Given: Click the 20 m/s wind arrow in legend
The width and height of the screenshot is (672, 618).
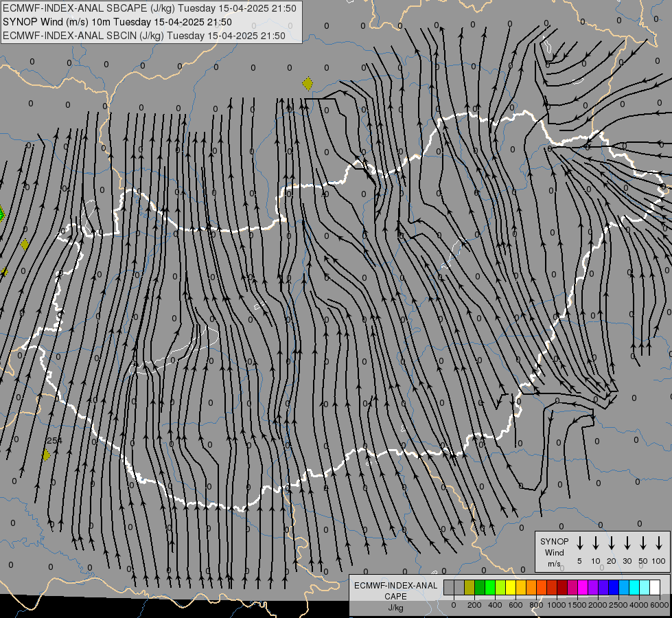Looking at the screenshot, I should pos(612,543).
